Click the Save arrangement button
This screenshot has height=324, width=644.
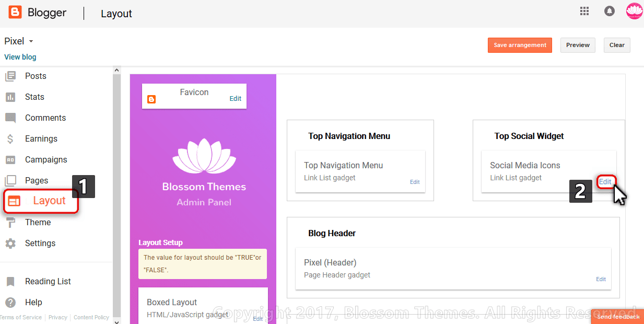pyautogui.click(x=520, y=45)
